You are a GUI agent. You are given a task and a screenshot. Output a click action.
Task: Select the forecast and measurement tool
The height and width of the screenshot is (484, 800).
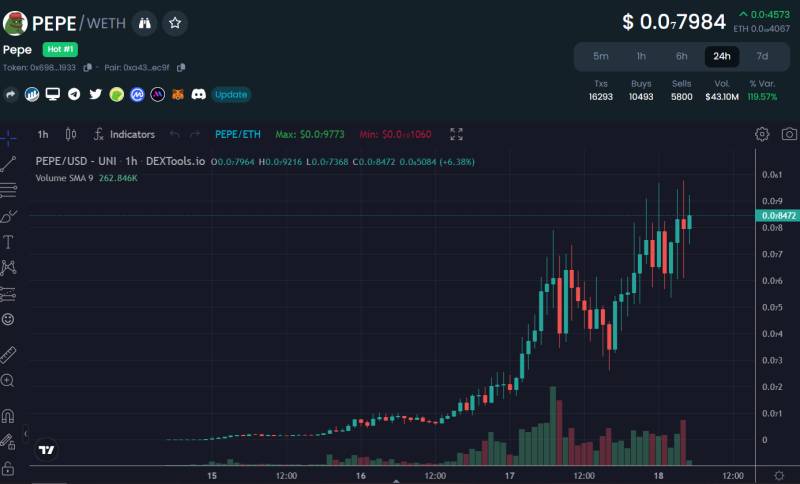coord(8,294)
